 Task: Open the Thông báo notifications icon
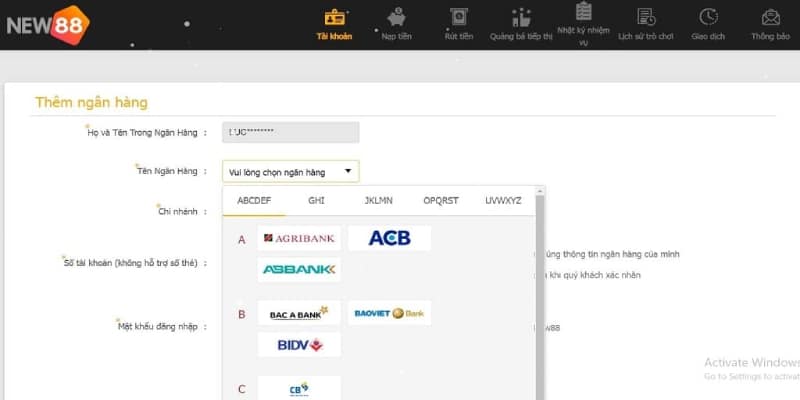pyautogui.click(x=770, y=18)
